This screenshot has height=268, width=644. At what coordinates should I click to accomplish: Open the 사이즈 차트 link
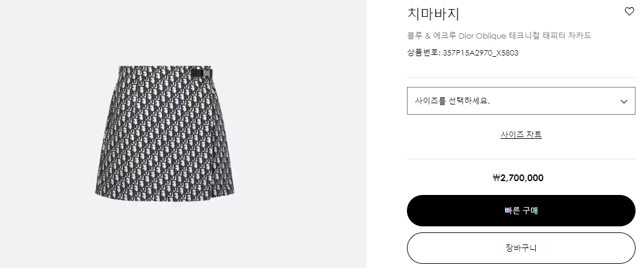tap(521, 135)
